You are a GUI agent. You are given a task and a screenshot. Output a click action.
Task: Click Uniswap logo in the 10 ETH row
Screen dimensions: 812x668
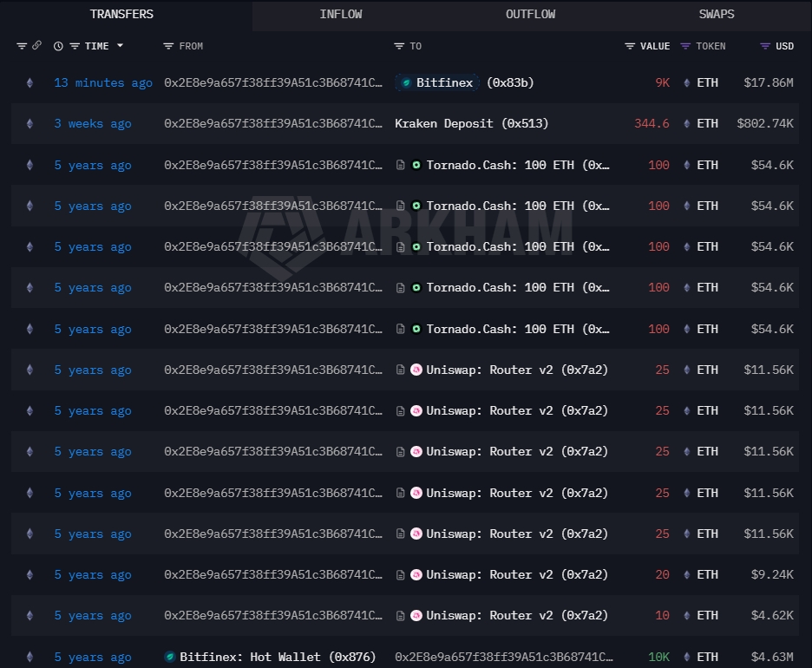click(416, 616)
